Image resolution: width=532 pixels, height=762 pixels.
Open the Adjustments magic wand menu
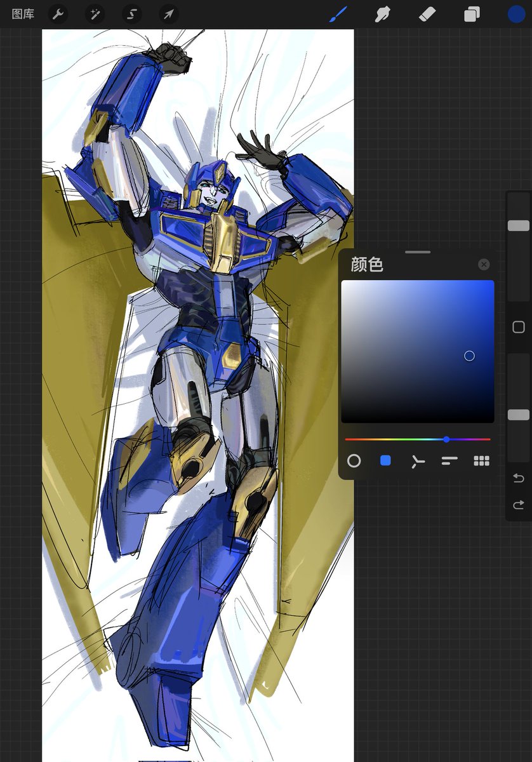pyautogui.click(x=95, y=14)
